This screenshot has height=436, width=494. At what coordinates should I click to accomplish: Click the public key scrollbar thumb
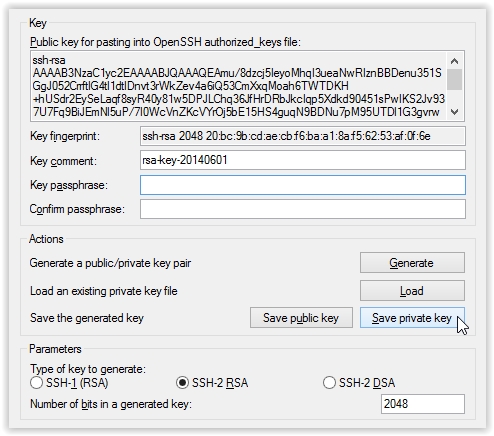454,79
